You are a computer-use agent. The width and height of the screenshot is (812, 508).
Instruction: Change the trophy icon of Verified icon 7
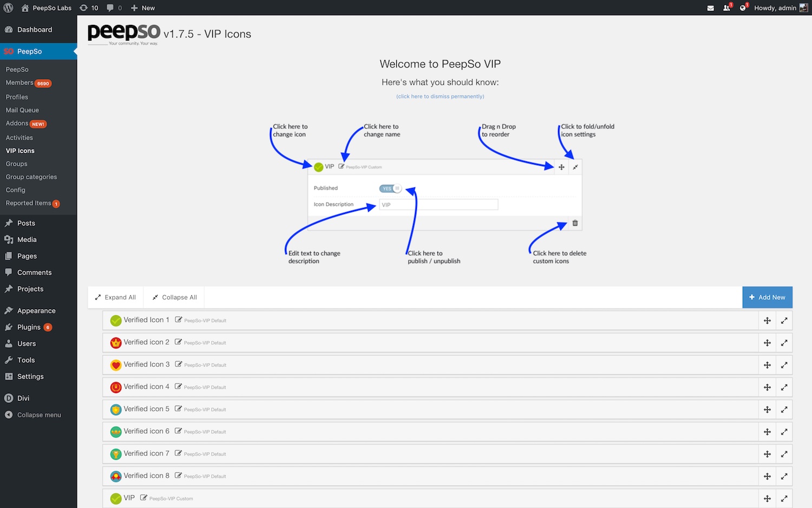tap(116, 454)
